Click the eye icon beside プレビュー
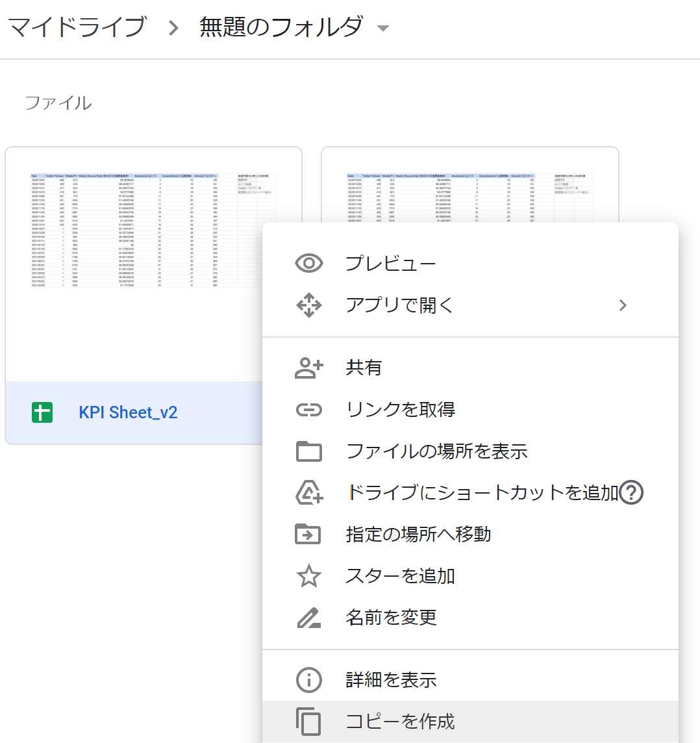Screen dimensions: 700x743 tap(309, 263)
